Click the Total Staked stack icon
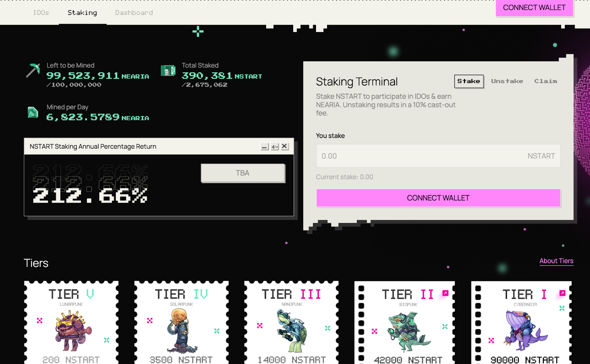Image resolution: width=590 pixels, height=364 pixels. [x=168, y=70]
